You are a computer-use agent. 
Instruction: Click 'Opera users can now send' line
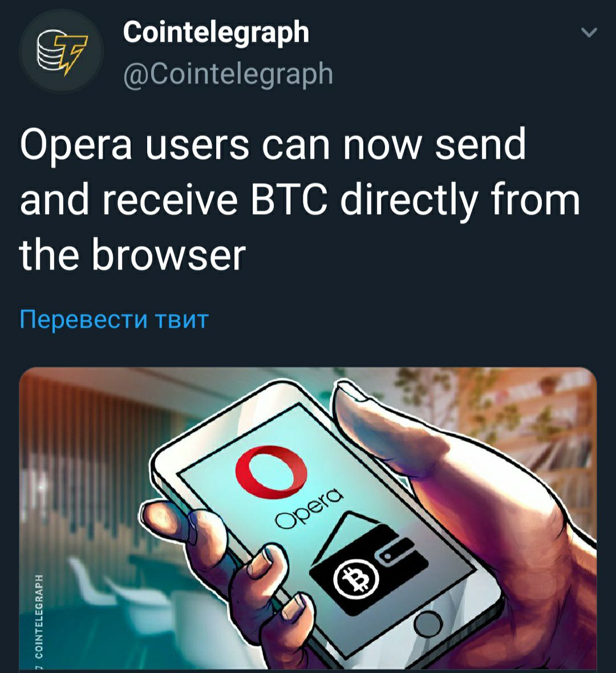tap(273, 144)
